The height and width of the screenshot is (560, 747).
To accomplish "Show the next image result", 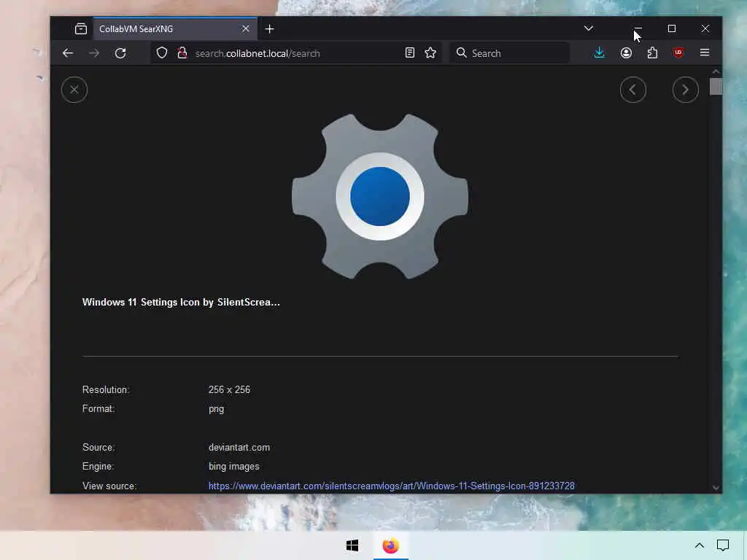I will [x=685, y=90].
